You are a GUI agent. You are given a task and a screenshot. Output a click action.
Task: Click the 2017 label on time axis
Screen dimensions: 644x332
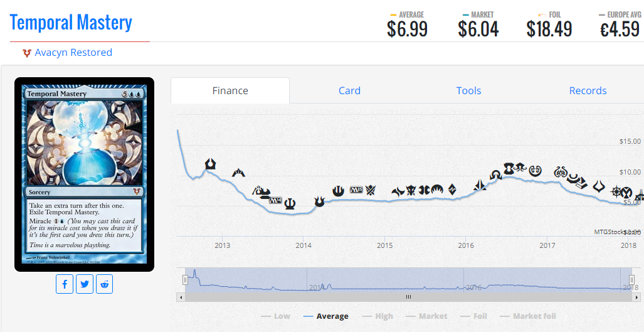tap(547, 246)
